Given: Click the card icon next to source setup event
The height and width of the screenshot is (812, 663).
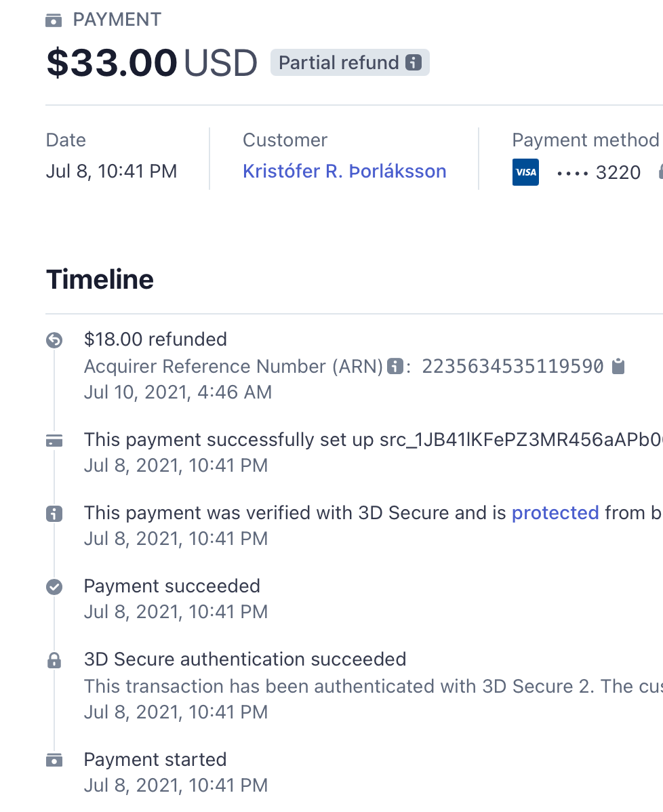Looking at the screenshot, I should (x=54, y=441).
